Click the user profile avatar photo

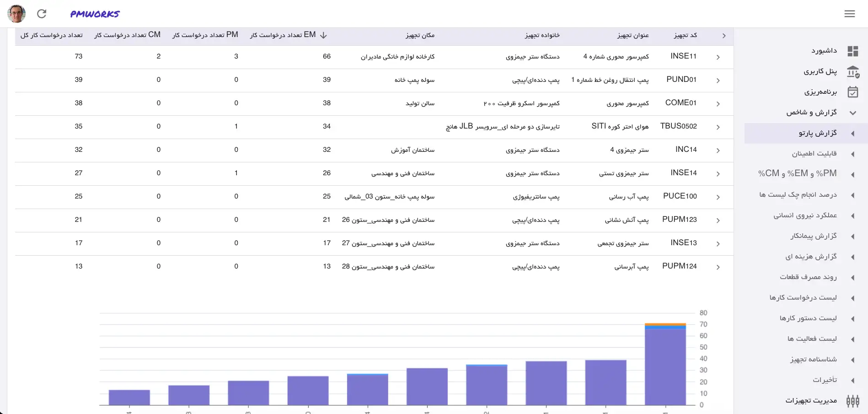pos(16,13)
